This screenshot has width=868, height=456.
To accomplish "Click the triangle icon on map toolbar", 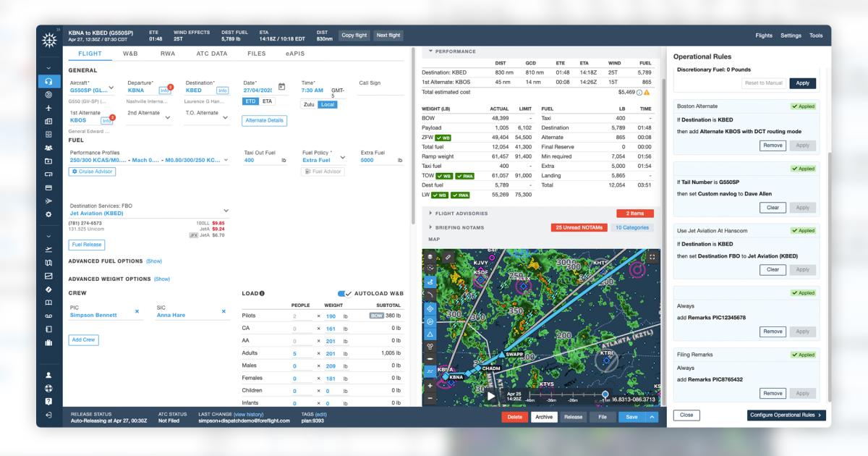I will coord(429,334).
